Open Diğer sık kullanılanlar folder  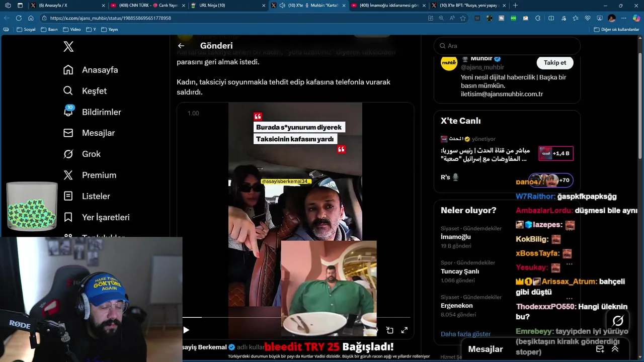[616, 30]
